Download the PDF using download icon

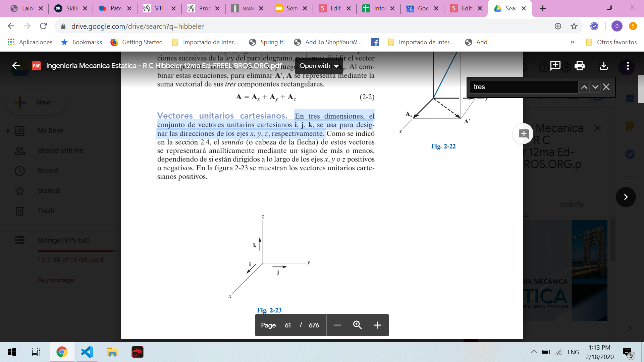click(x=603, y=66)
